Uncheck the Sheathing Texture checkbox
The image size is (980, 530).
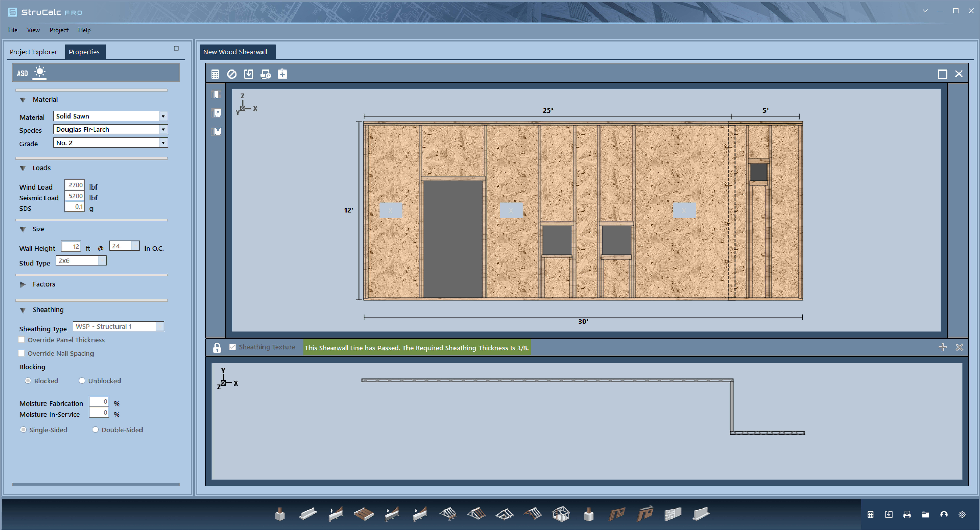[x=232, y=347]
